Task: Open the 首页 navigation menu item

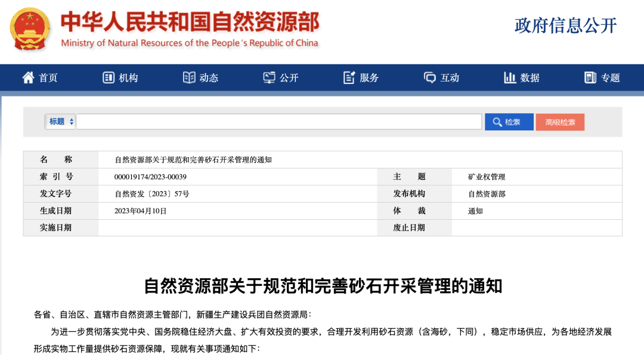Action: coord(48,78)
